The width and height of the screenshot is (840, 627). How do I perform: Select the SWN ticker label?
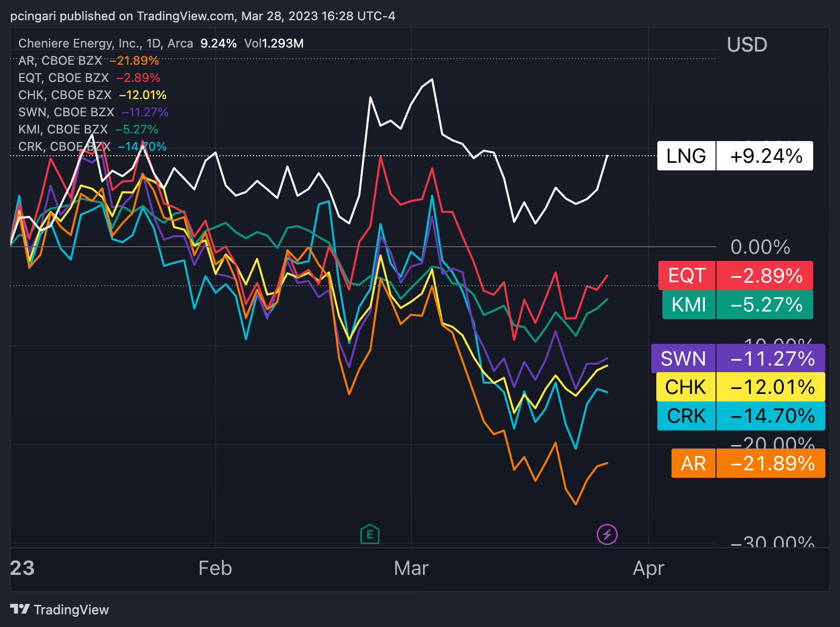coord(683,359)
